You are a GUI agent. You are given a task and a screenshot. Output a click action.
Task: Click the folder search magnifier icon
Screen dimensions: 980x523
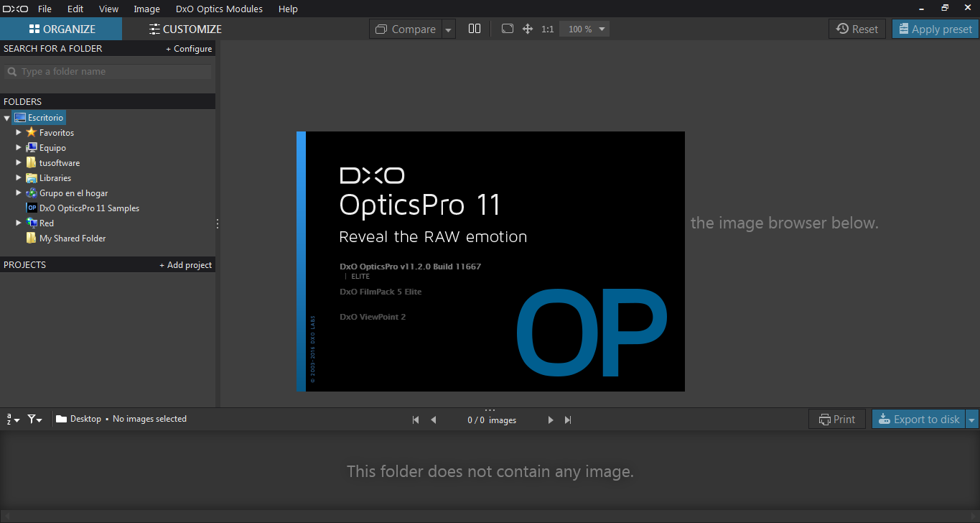point(12,72)
